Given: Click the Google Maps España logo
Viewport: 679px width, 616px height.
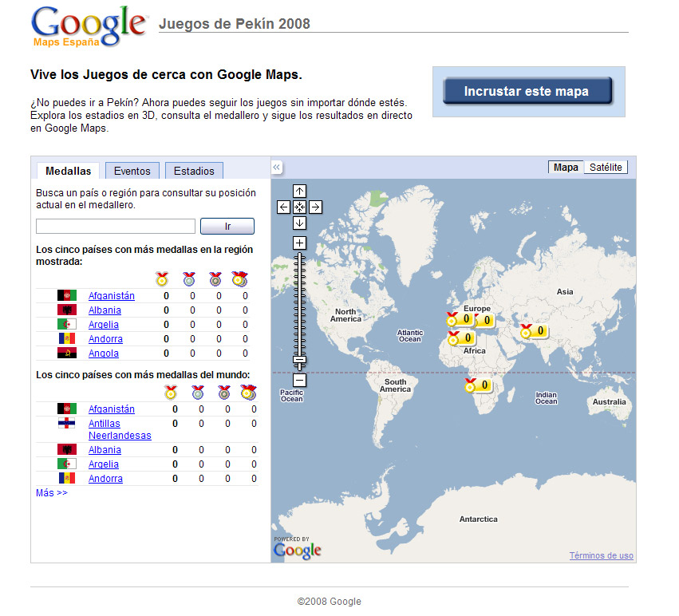Looking at the screenshot, I should pos(89,26).
